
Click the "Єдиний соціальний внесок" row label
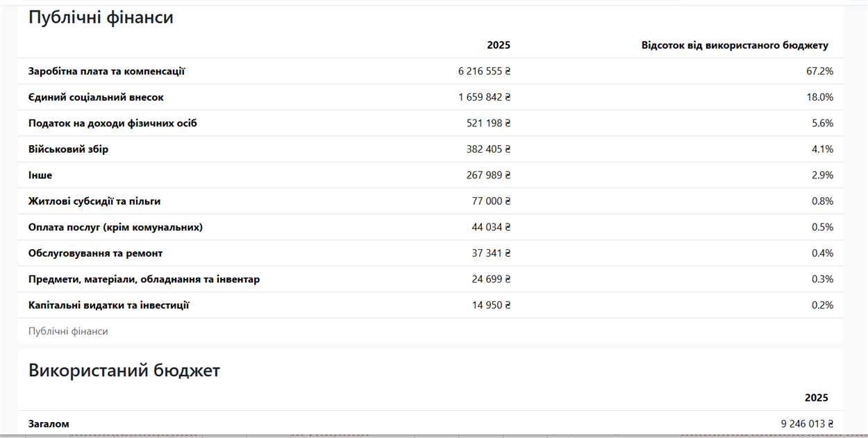tap(96, 97)
